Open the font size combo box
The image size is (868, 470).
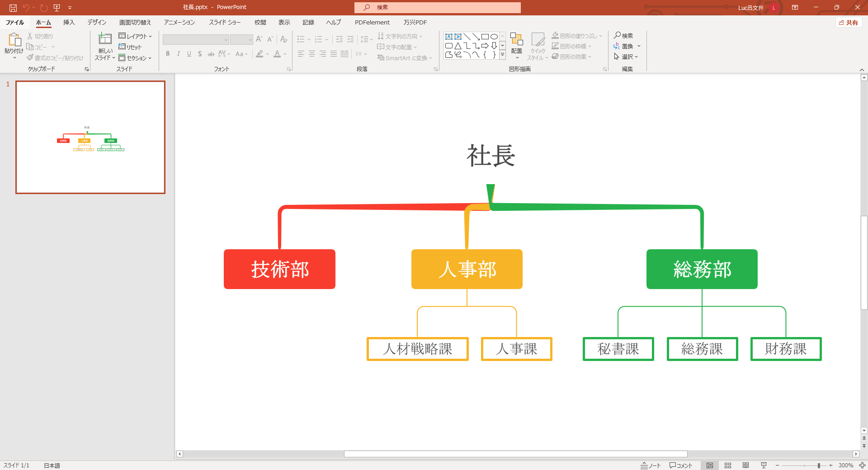(x=241, y=40)
